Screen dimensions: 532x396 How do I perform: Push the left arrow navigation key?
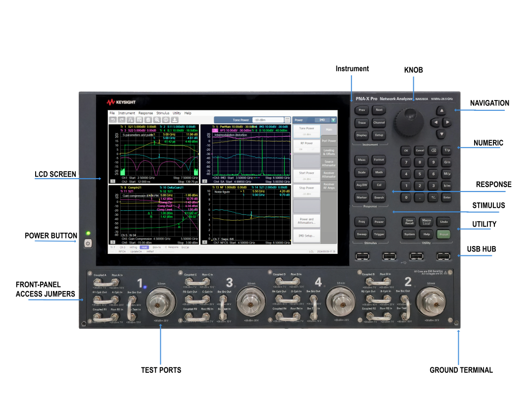tap(435, 122)
